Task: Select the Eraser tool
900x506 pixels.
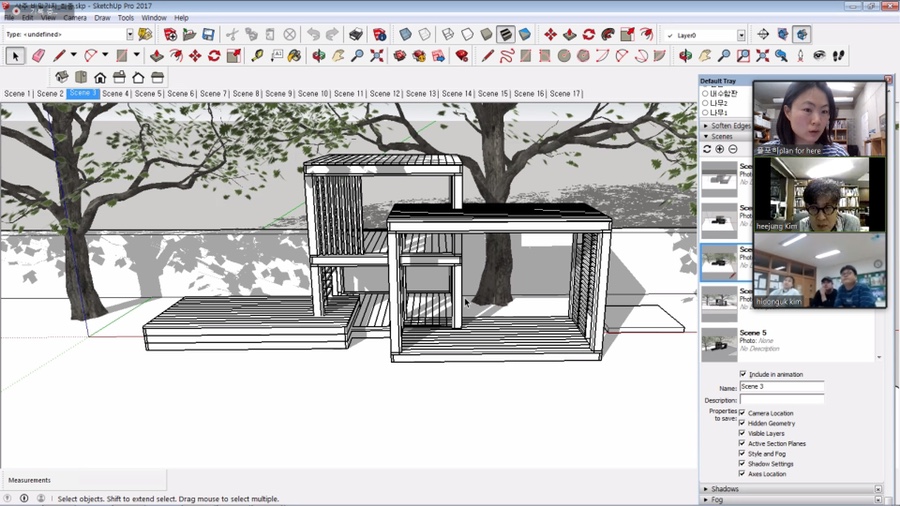Action: point(39,56)
